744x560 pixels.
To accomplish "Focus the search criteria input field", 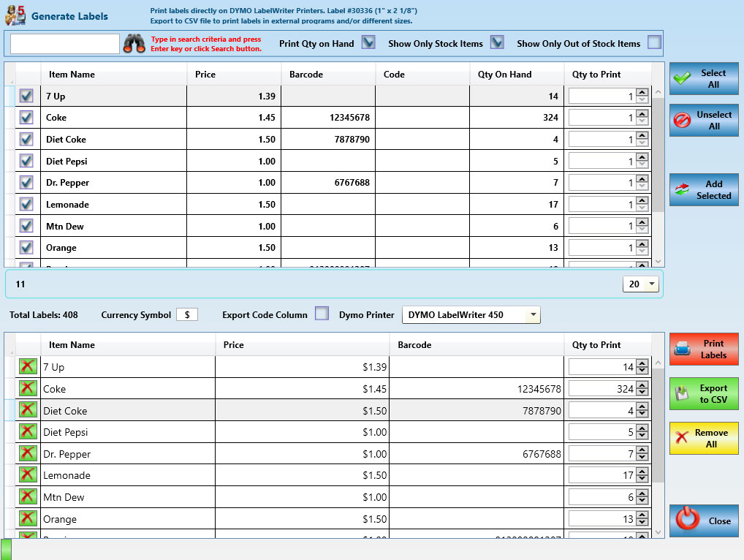I will pos(65,44).
